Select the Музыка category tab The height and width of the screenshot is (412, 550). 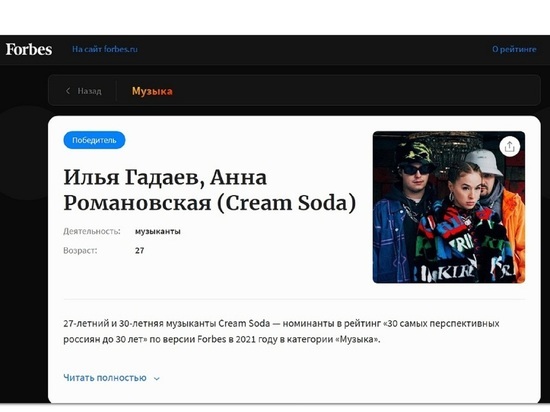[x=152, y=91]
